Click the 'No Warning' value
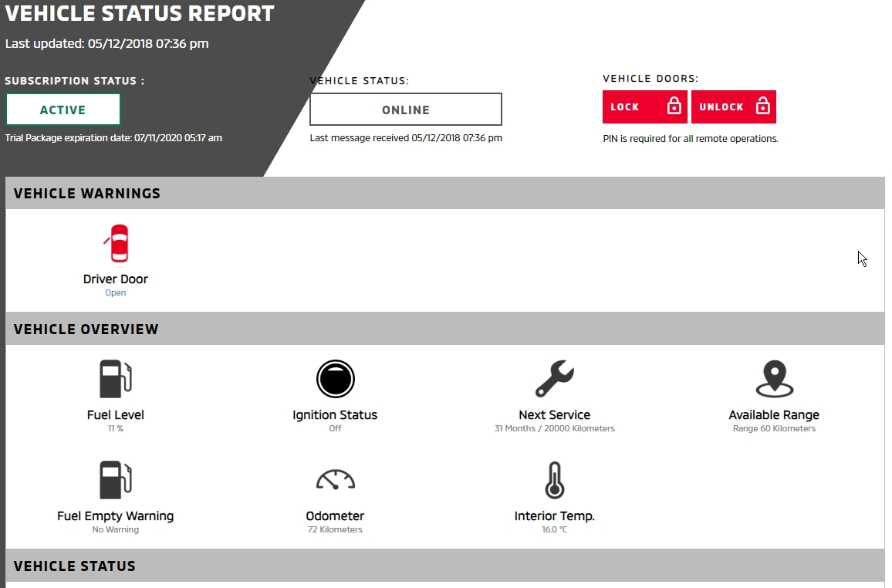The height and width of the screenshot is (588, 892). pyautogui.click(x=116, y=529)
